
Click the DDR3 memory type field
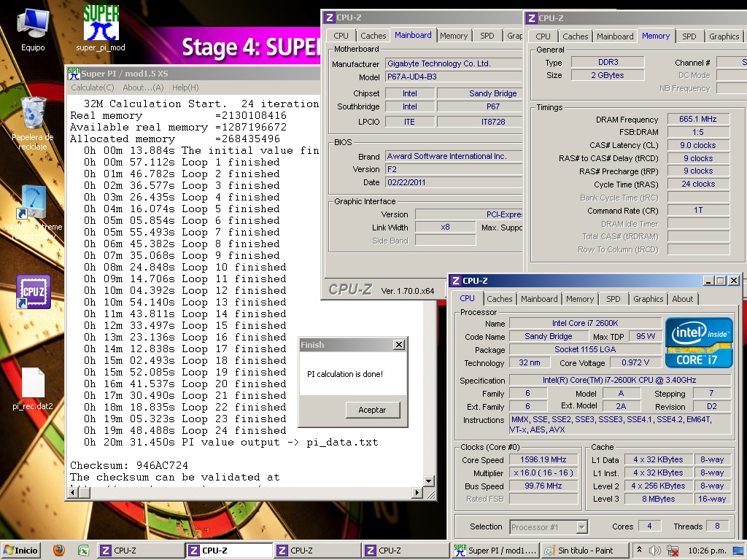tap(608, 63)
